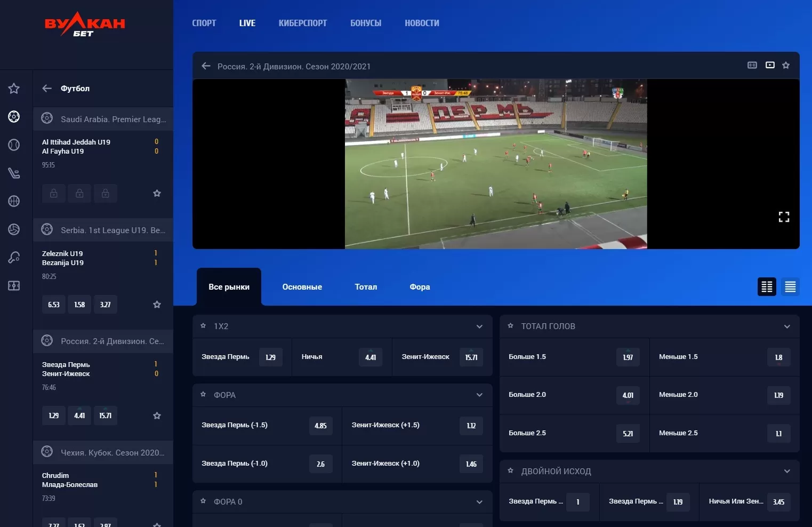This screenshot has width=812, height=527.
Task: Click the Вулкан Бет logo
Action: [x=84, y=25]
